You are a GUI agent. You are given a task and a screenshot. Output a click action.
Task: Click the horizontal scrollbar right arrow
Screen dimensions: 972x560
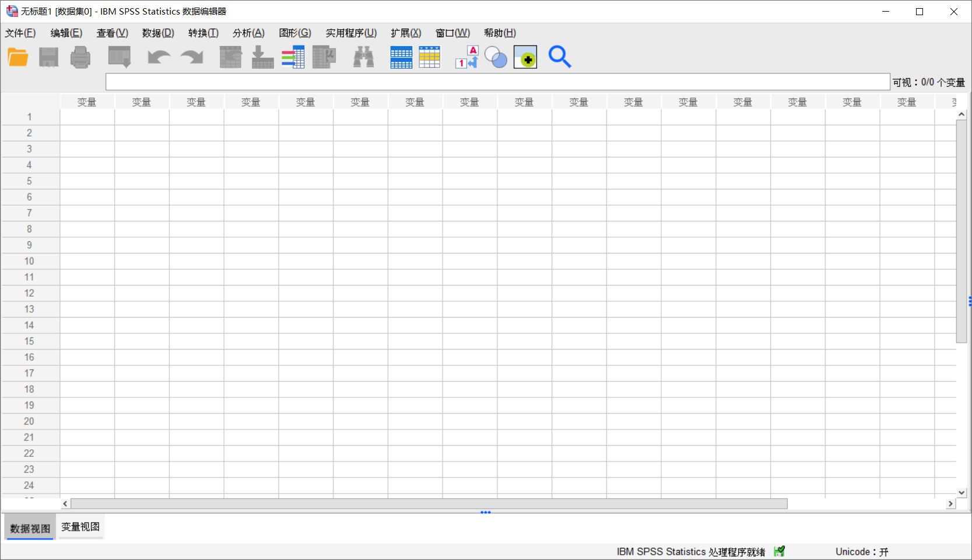[x=951, y=503]
